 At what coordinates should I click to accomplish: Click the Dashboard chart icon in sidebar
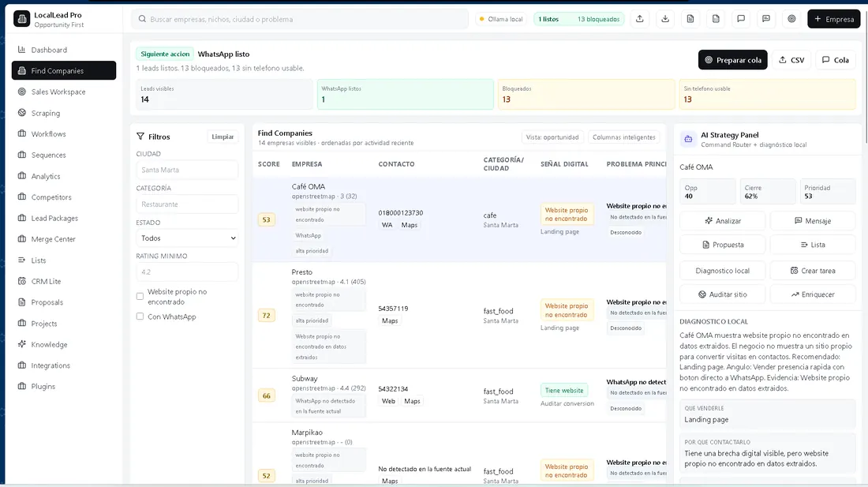[21, 49]
